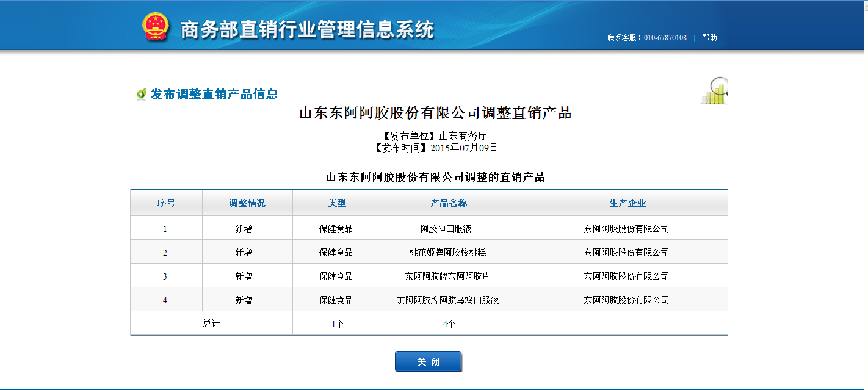Click the 总计 total row label

(x=211, y=323)
